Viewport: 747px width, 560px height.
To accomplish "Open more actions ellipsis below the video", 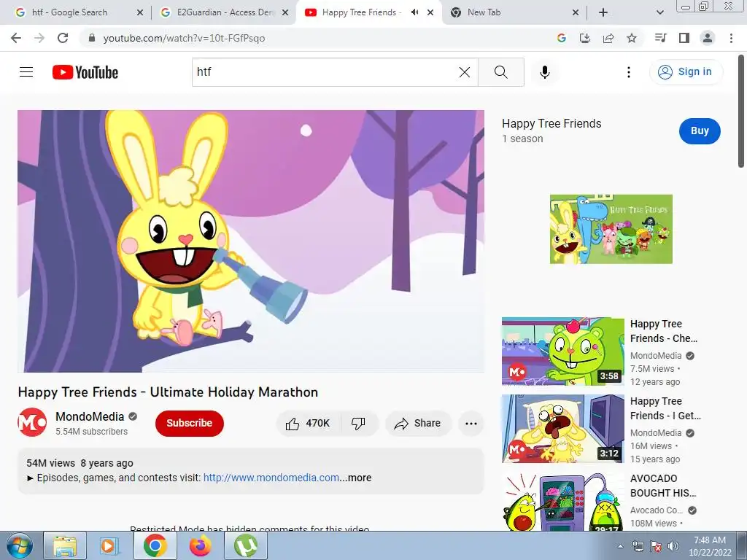I will [x=471, y=424].
